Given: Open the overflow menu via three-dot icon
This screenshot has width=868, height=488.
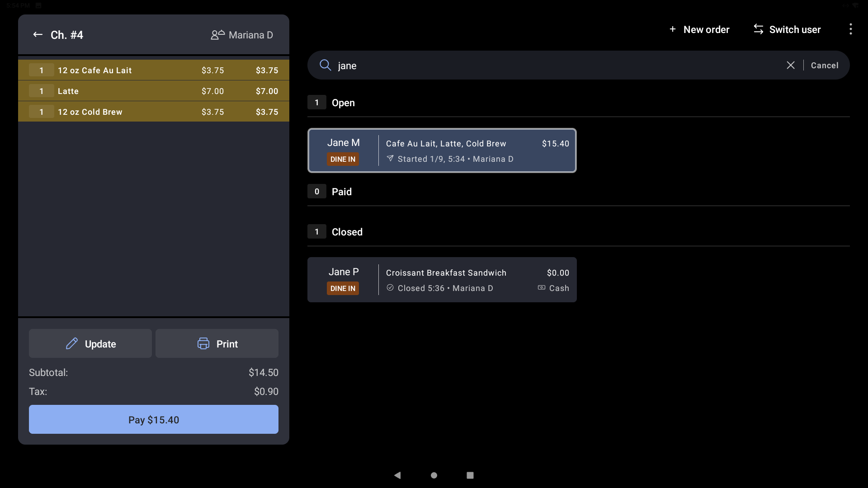Looking at the screenshot, I should (850, 29).
